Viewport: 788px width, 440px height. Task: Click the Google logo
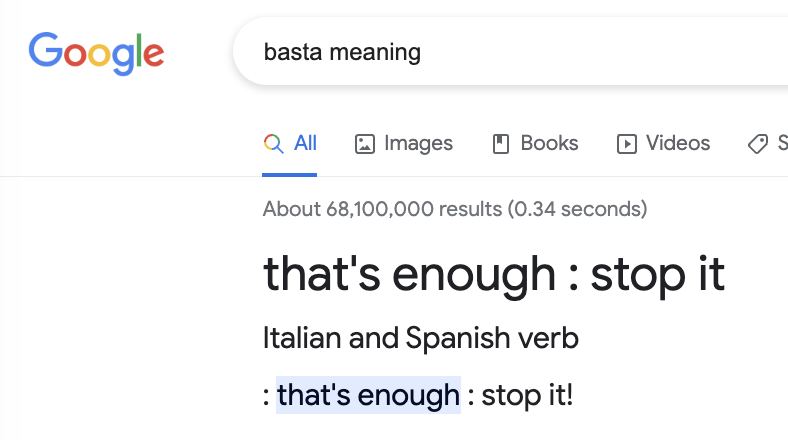click(x=96, y=54)
